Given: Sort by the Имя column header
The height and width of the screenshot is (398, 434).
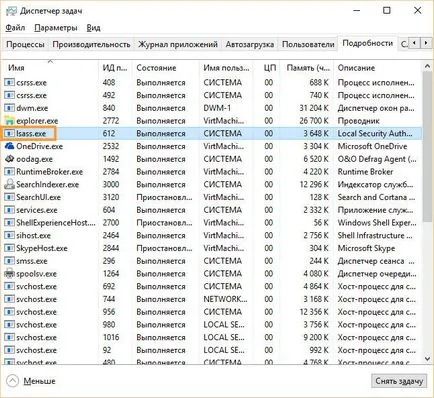Looking at the screenshot, I should click(50, 68).
